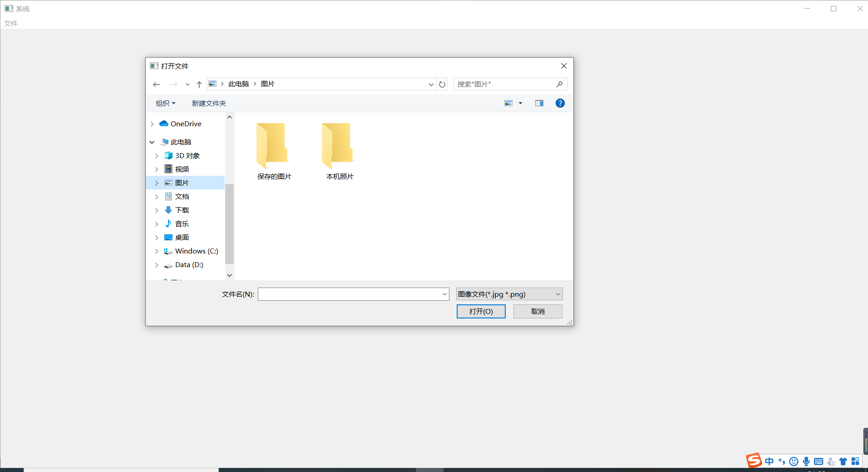This screenshot has height=472, width=868.
Task: Open the 文件 menu
Action: (x=10, y=23)
